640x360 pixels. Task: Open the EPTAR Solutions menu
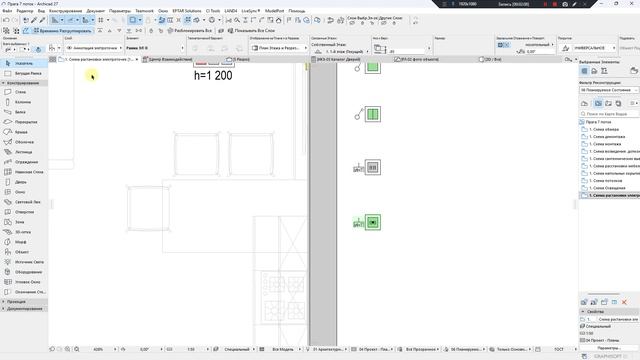(x=187, y=11)
